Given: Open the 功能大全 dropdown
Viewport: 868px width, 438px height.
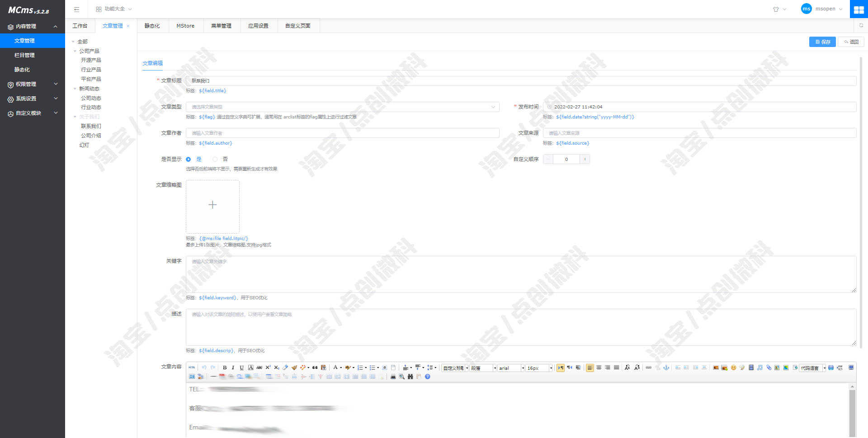Looking at the screenshot, I should (x=114, y=9).
